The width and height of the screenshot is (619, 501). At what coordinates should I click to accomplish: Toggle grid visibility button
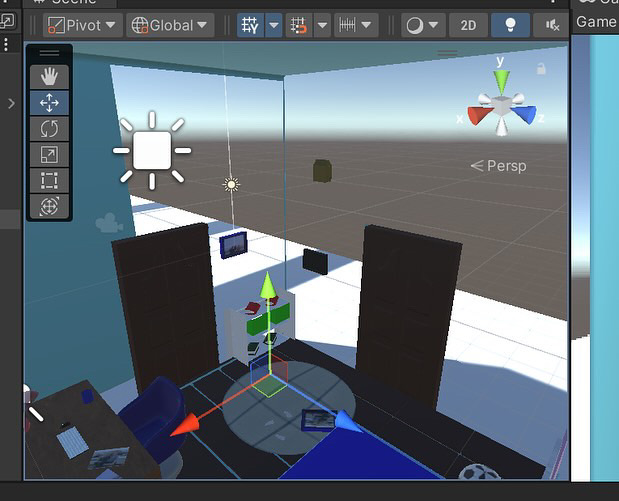[251, 25]
